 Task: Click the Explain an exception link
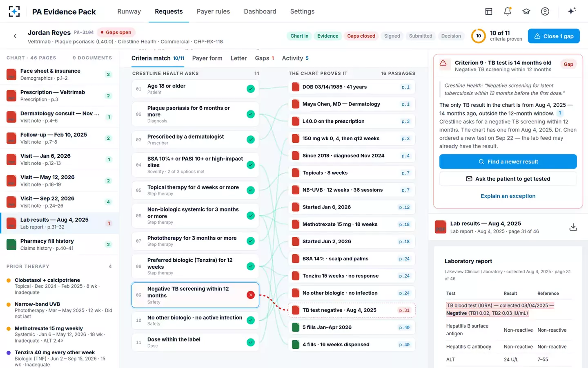pyautogui.click(x=508, y=196)
